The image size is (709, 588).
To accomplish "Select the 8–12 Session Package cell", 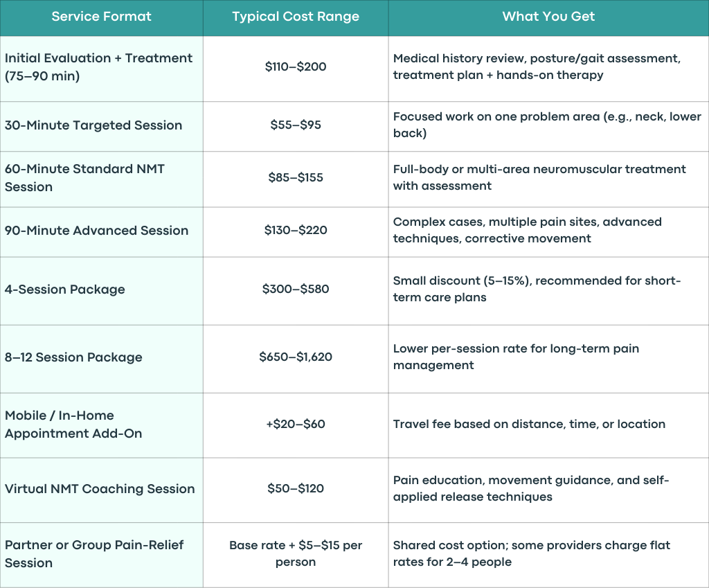I will tap(101, 359).
